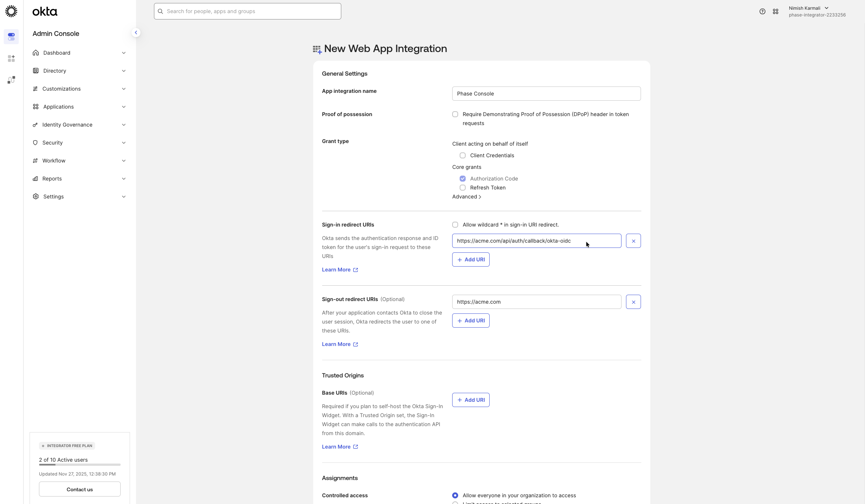Click the Applications grid icon in sidebar
865x504 pixels.
tap(36, 107)
